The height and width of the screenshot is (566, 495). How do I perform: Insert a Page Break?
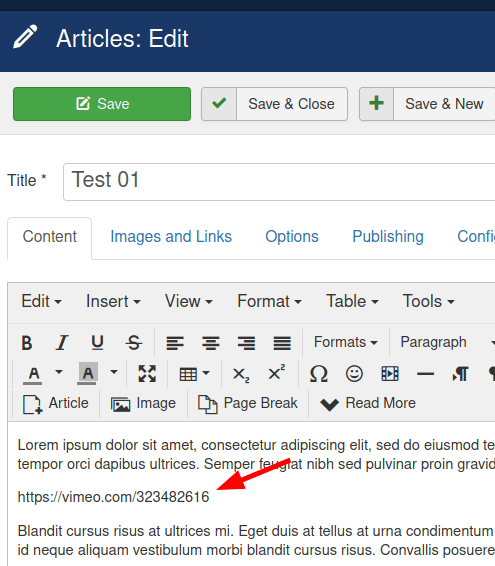[248, 404]
